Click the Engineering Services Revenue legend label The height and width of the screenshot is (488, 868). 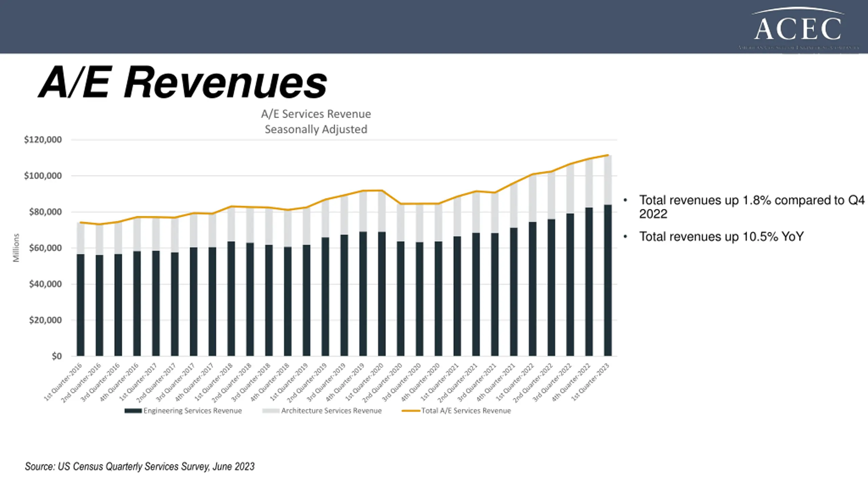pyautogui.click(x=193, y=411)
